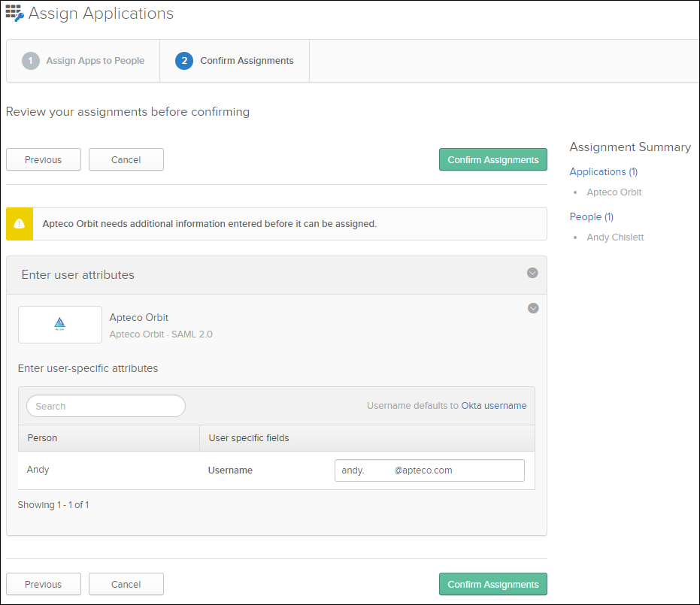
Task: Open the Applications (1) summary link
Action: click(604, 172)
